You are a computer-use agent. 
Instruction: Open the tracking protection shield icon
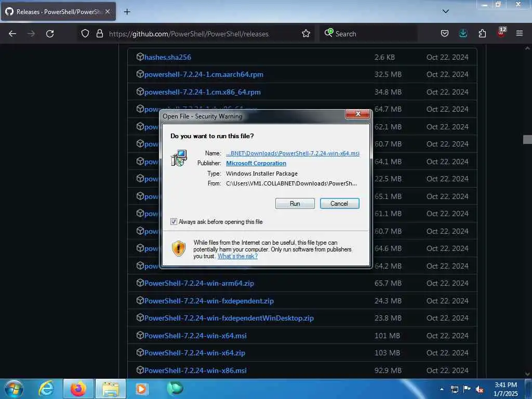(x=85, y=34)
